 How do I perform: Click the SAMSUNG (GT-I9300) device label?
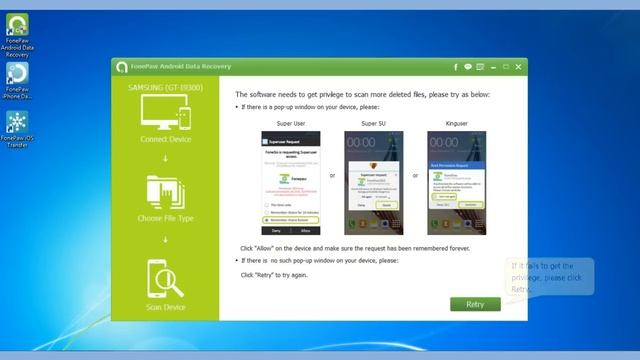point(165,88)
